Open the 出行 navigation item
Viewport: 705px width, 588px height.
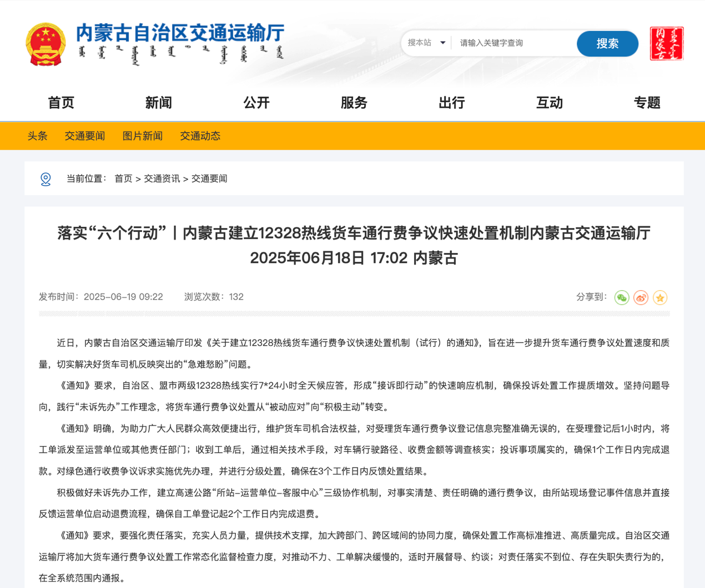pyautogui.click(x=452, y=103)
